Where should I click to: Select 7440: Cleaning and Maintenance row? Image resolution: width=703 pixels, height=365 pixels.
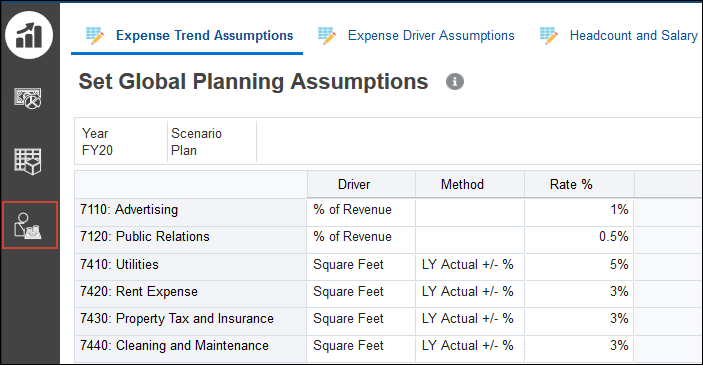pos(191,348)
